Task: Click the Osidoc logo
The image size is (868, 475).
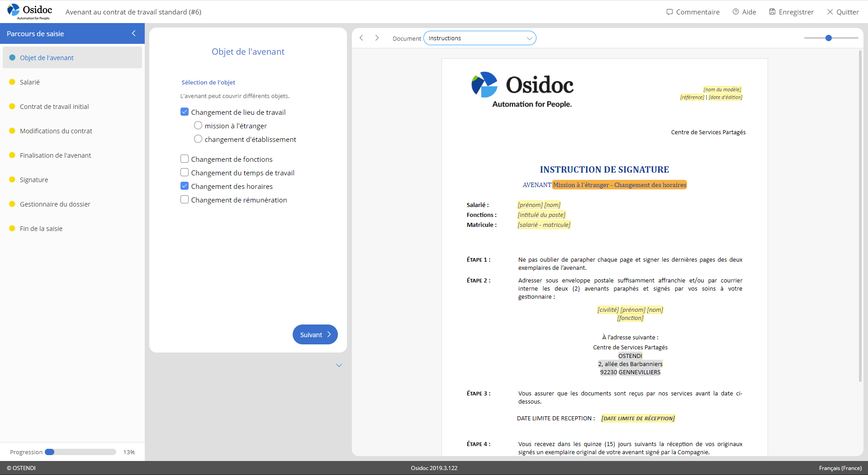Action: pyautogui.click(x=28, y=12)
